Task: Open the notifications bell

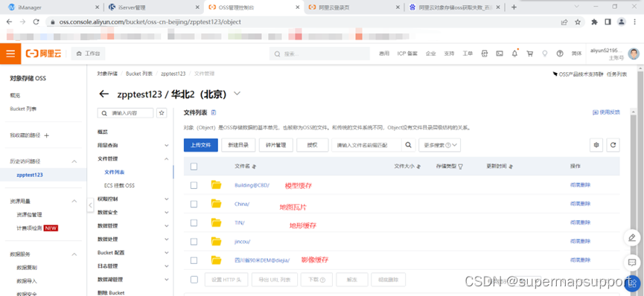Action: [x=514, y=54]
